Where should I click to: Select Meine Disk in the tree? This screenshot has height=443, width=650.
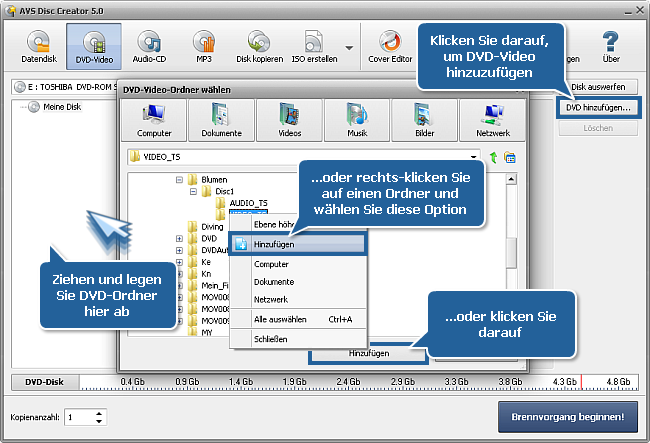point(62,107)
